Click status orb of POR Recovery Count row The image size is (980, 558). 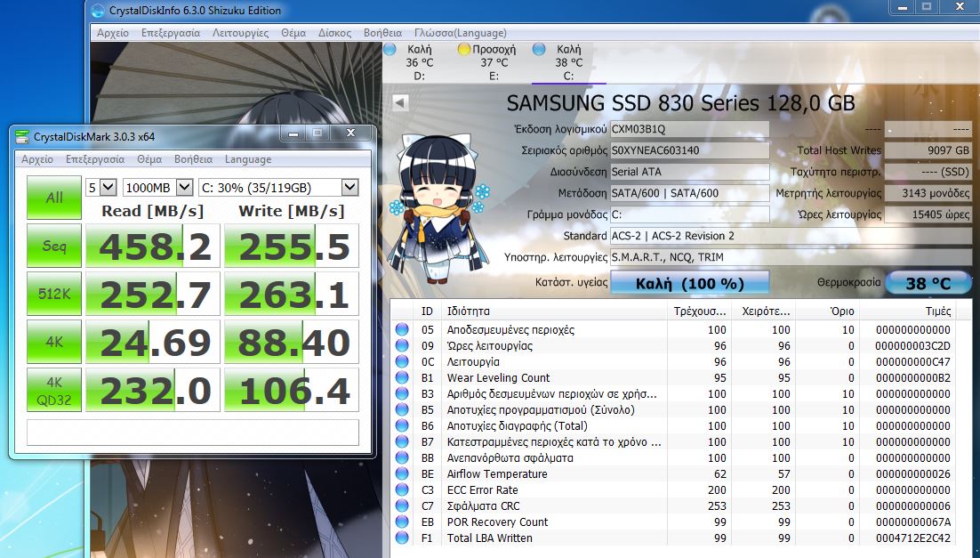click(402, 522)
